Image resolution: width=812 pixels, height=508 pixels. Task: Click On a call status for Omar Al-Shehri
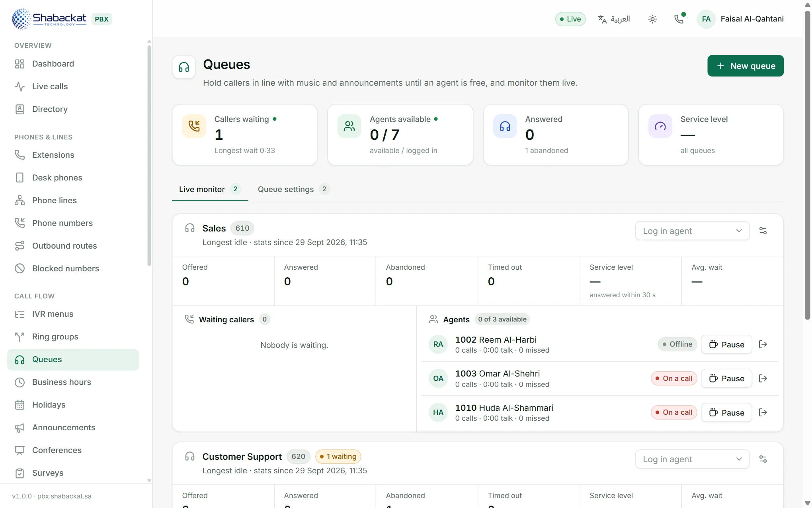674,379
